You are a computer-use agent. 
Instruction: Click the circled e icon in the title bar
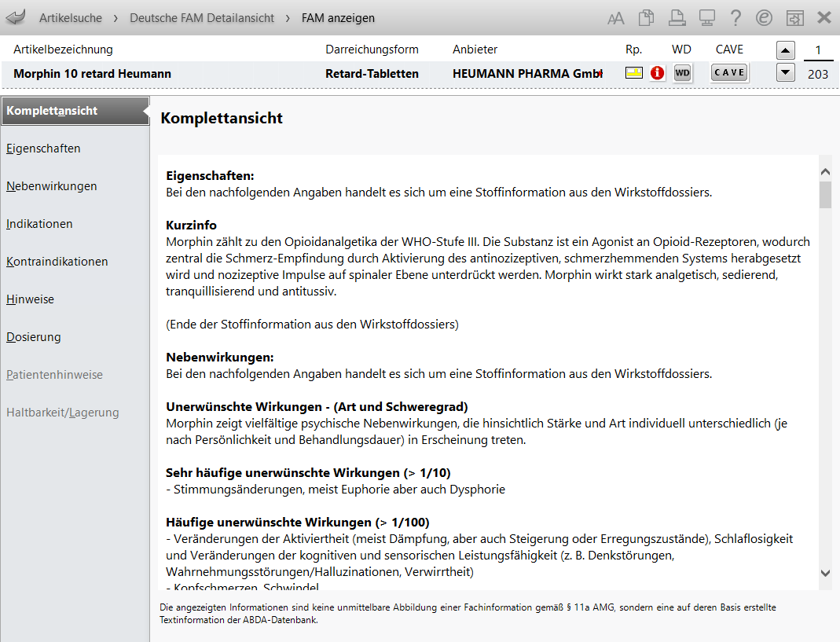coord(764,18)
